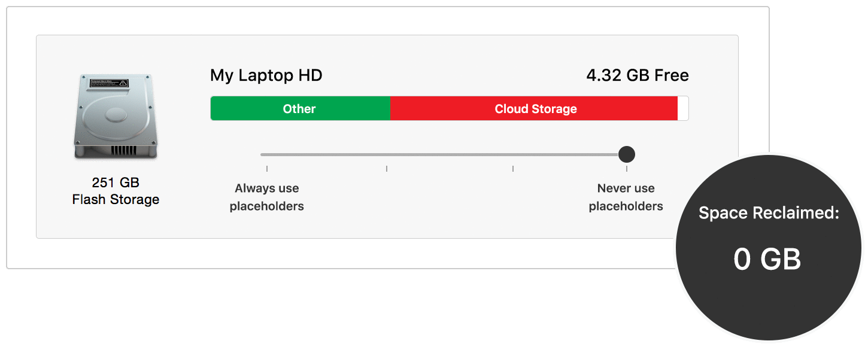This screenshot has width=868, height=347.
Task: Click the first tick mark under the slider
Action: [x=267, y=169]
